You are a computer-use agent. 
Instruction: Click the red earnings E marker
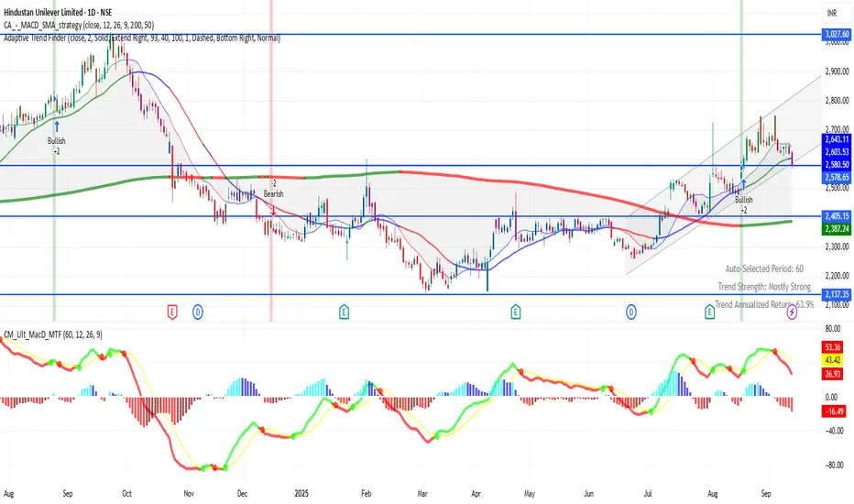(172, 312)
